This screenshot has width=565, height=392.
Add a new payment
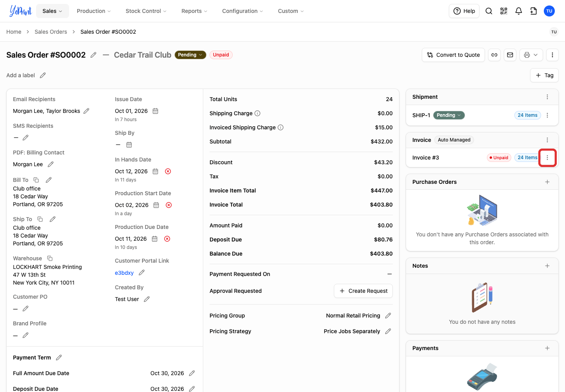(x=547, y=348)
